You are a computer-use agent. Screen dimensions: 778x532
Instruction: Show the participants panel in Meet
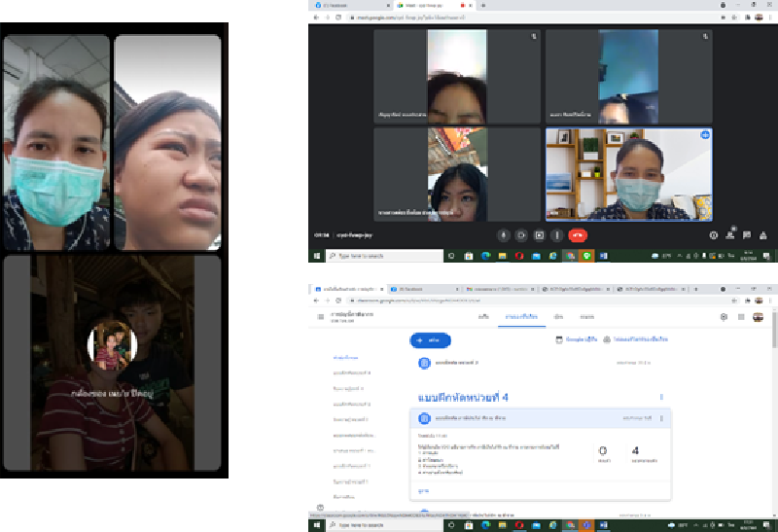(x=730, y=234)
